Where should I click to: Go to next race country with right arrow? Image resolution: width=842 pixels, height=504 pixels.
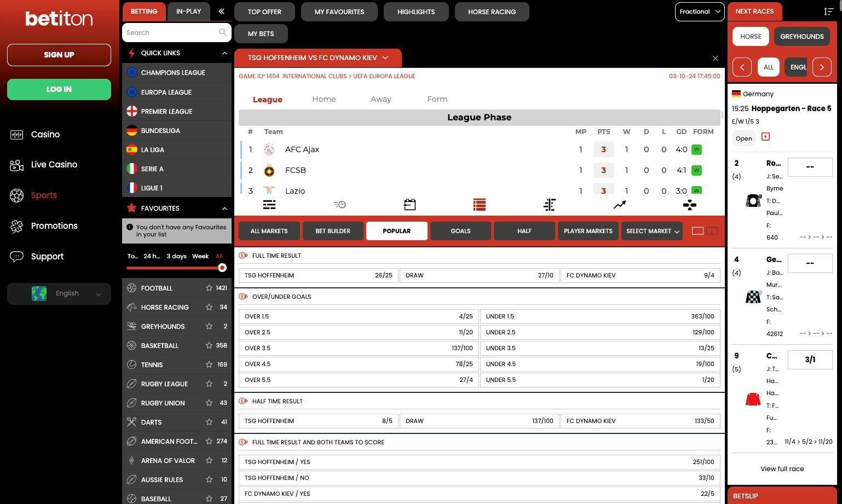[822, 67]
